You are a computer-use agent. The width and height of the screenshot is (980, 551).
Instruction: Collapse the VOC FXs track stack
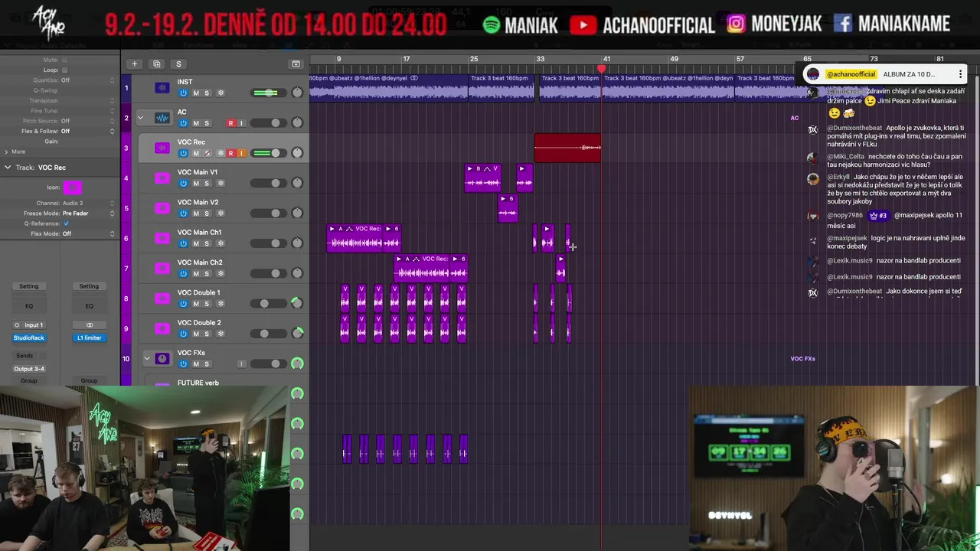tap(146, 358)
